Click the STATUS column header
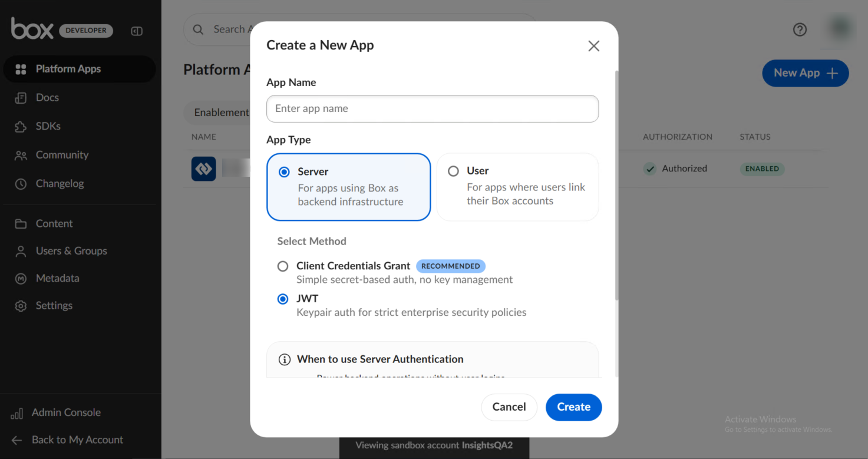 (755, 137)
